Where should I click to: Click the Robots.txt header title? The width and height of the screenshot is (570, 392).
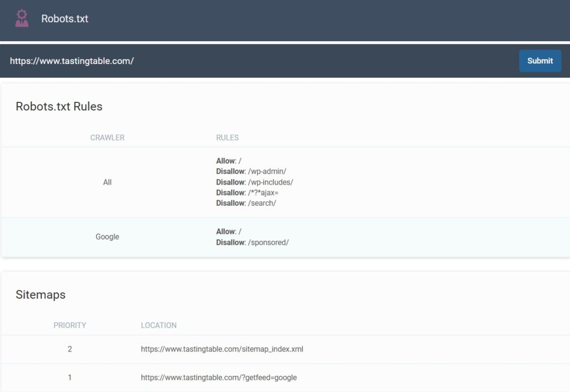point(65,19)
